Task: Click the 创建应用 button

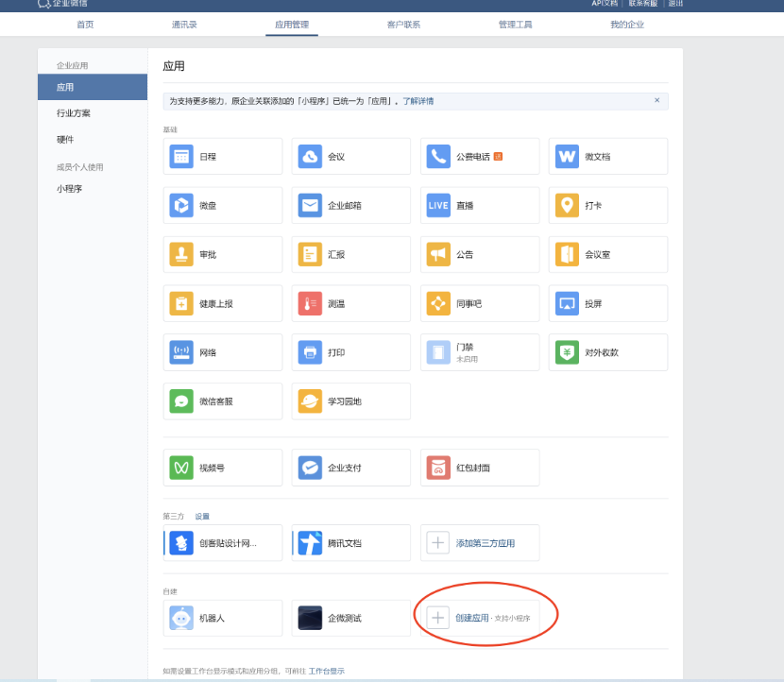Action: click(471, 618)
